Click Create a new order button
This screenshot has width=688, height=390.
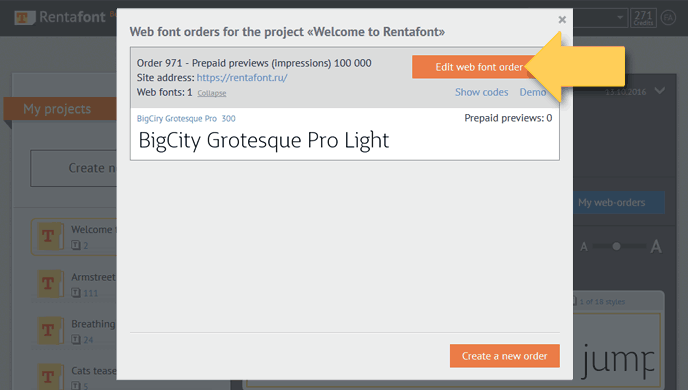coord(505,356)
